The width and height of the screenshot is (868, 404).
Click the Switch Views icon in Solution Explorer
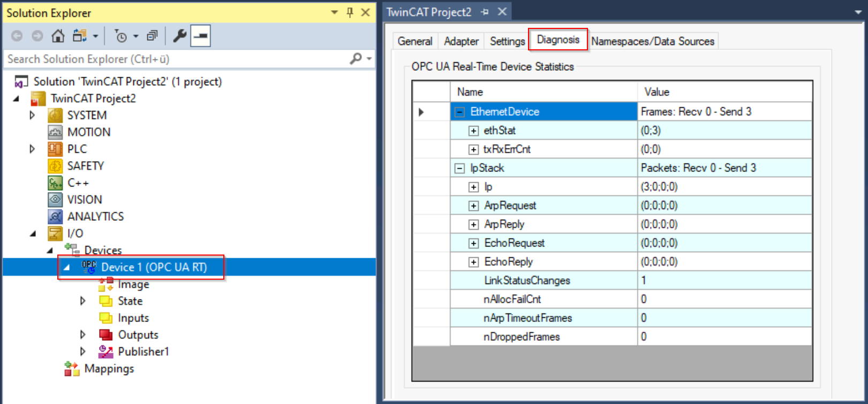coord(80,36)
